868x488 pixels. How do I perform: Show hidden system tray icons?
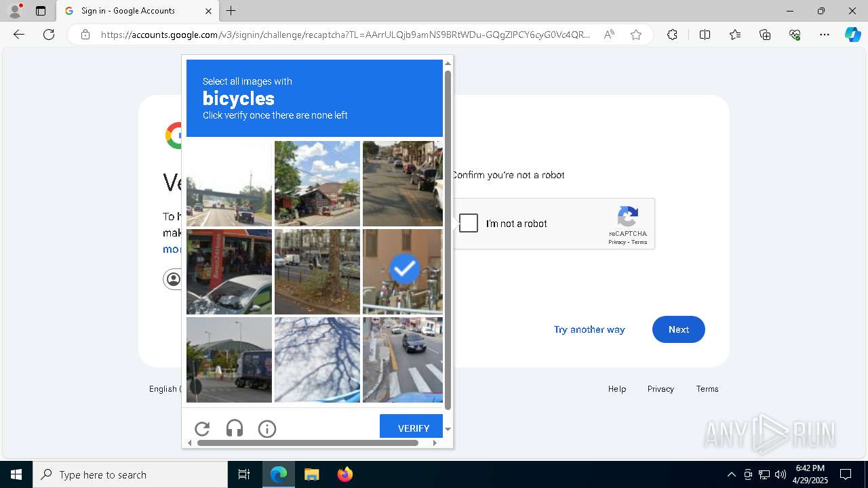[x=731, y=474]
